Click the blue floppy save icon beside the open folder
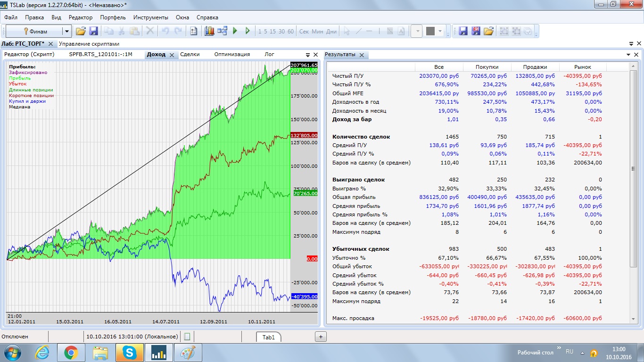The height and width of the screenshot is (362, 644). [93, 31]
